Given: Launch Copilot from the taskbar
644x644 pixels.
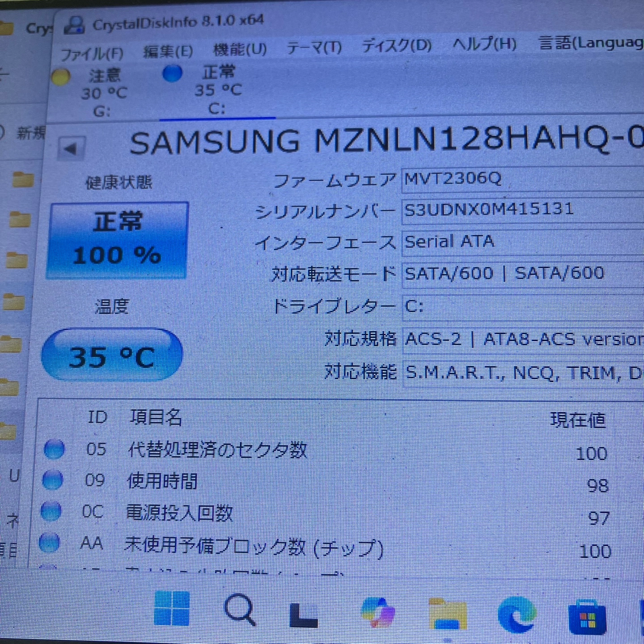Looking at the screenshot, I should [x=378, y=612].
